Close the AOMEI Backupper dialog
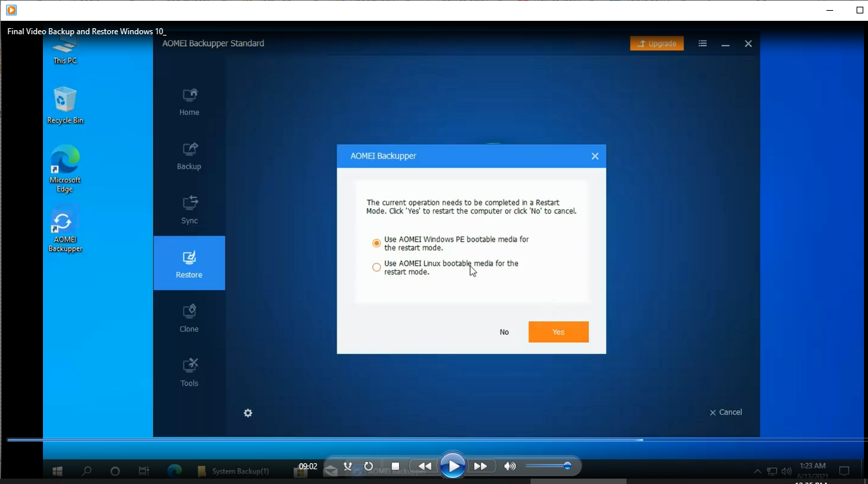The height and width of the screenshot is (484, 868). [594, 156]
